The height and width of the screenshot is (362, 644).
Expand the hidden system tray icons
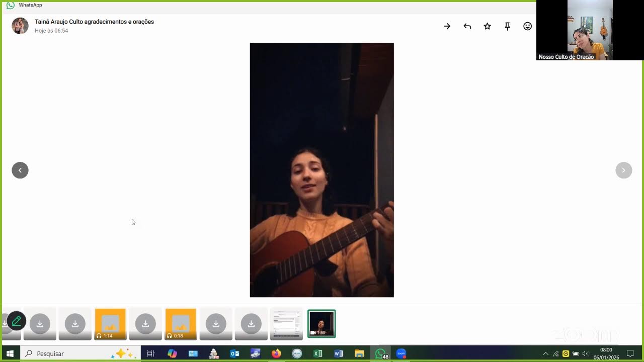tap(545, 353)
